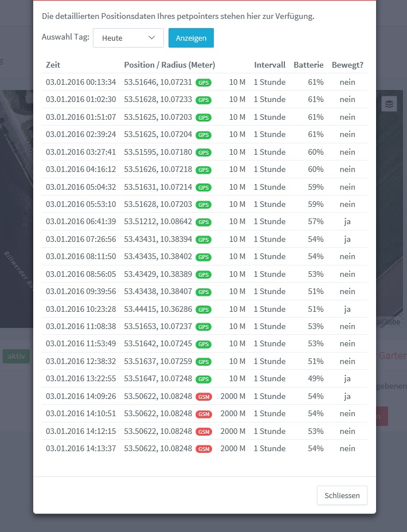The image size is (407, 532).
Task: Click the Intervall column header
Action: click(269, 65)
